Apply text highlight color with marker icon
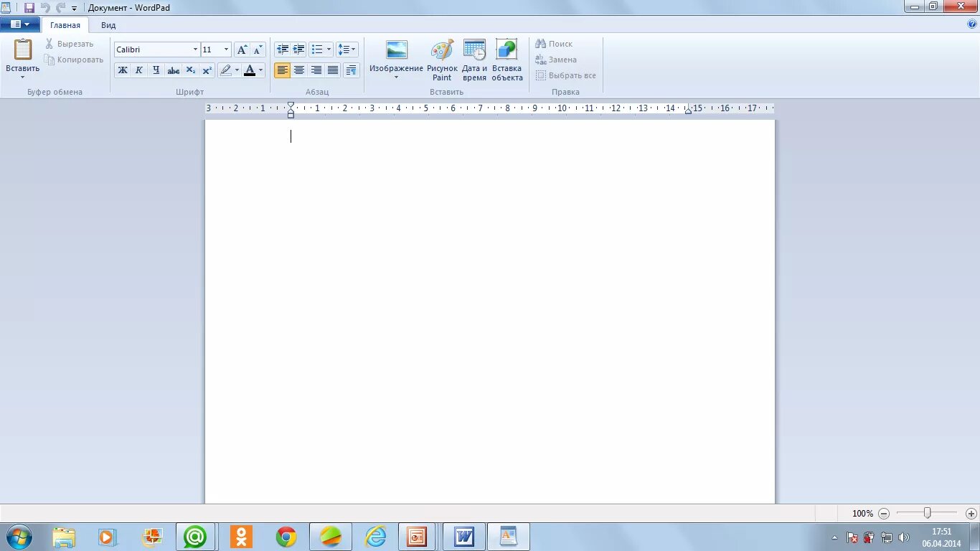980x551 pixels. click(225, 70)
